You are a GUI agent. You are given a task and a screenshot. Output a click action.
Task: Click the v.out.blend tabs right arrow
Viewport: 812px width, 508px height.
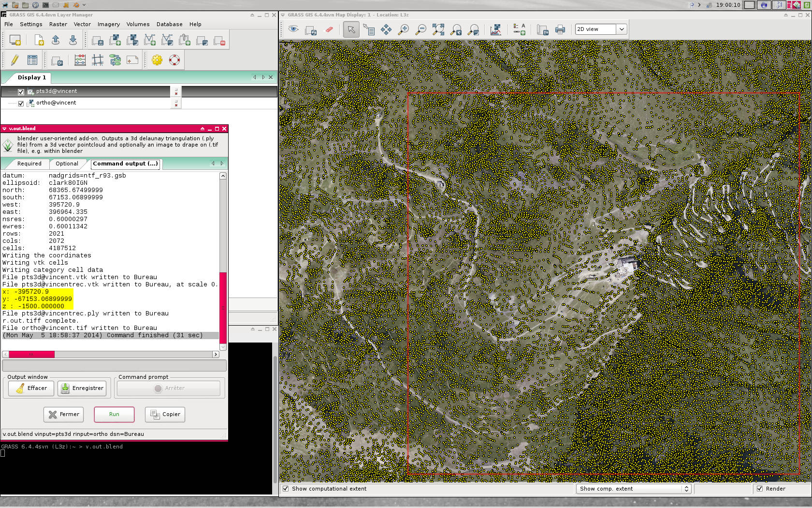point(222,164)
